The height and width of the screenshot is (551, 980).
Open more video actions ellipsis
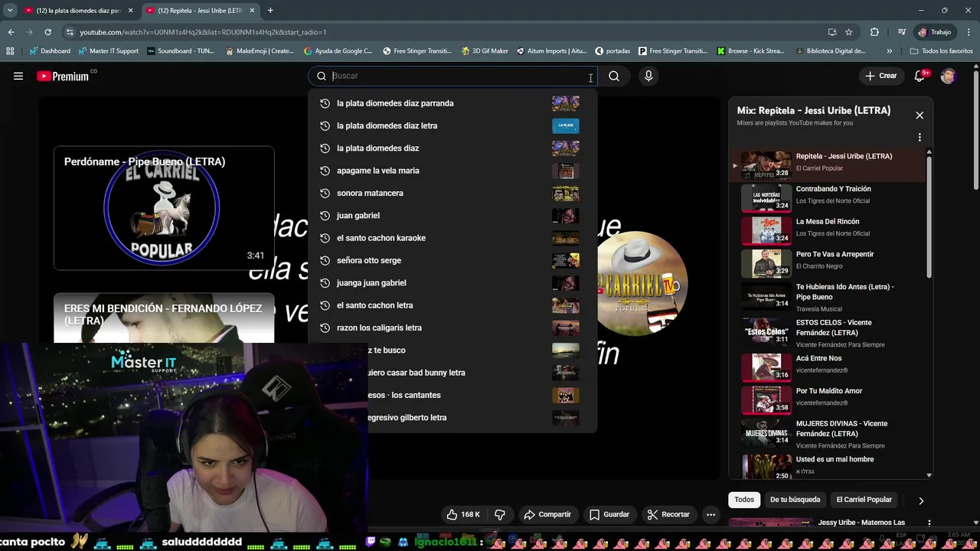click(710, 514)
